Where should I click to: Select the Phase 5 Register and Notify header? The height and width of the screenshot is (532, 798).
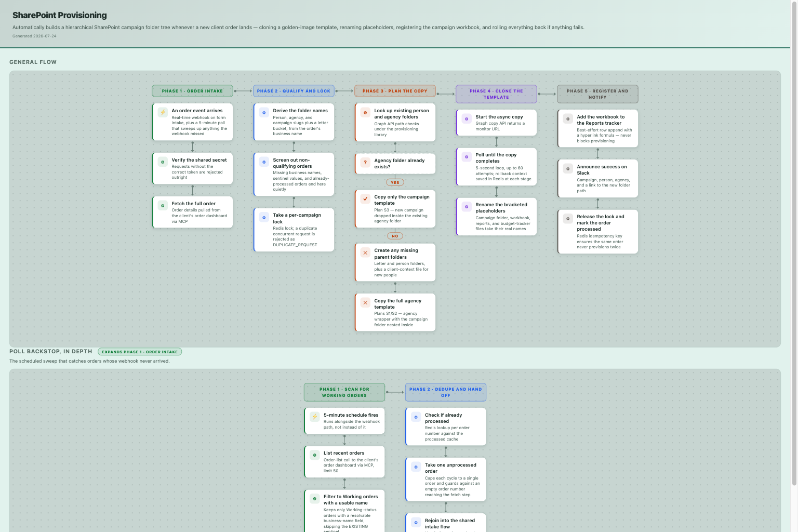click(x=597, y=94)
